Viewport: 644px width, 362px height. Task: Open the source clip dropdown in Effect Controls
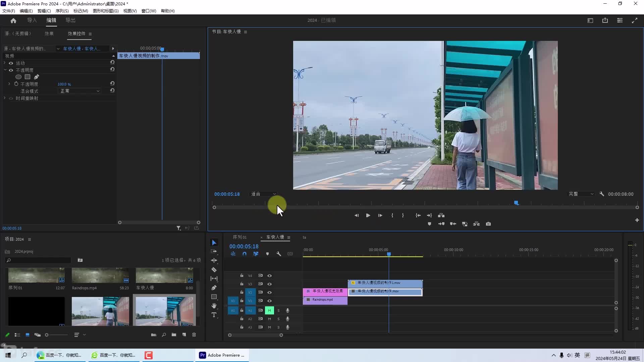pos(58,49)
